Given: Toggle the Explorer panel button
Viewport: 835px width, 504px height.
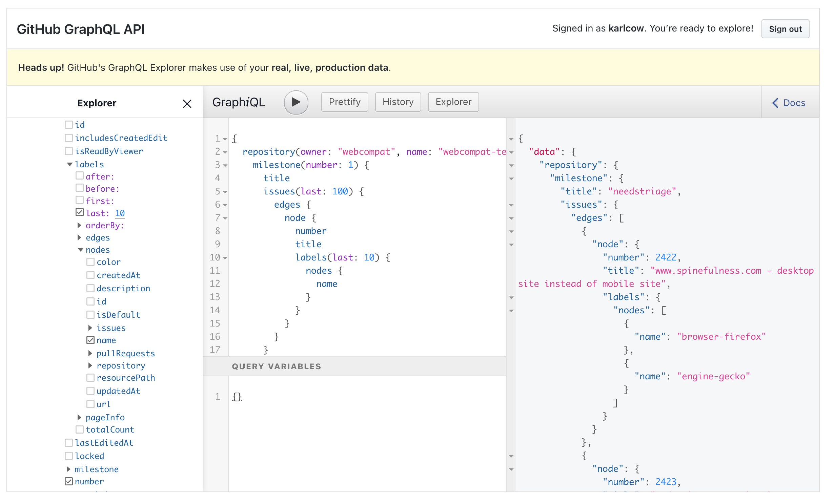Looking at the screenshot, I should 453,102.
